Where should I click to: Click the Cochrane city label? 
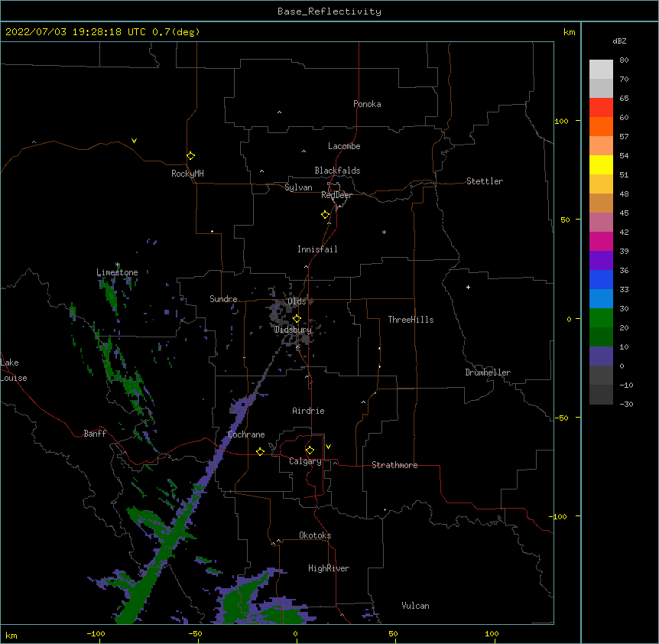[x=246, y=434]
